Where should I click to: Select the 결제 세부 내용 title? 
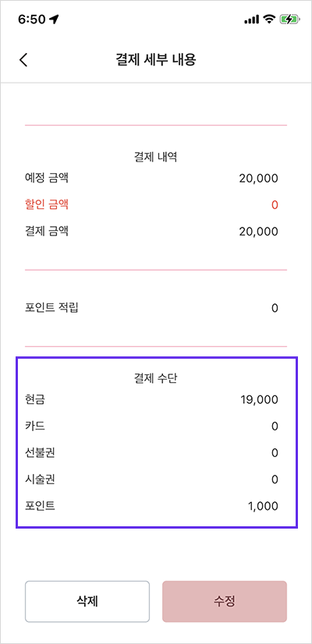[x=156, y=59]
